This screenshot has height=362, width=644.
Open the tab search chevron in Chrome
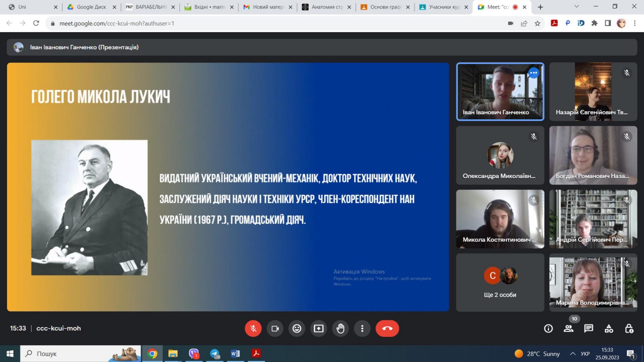click(x=576, y=7)
